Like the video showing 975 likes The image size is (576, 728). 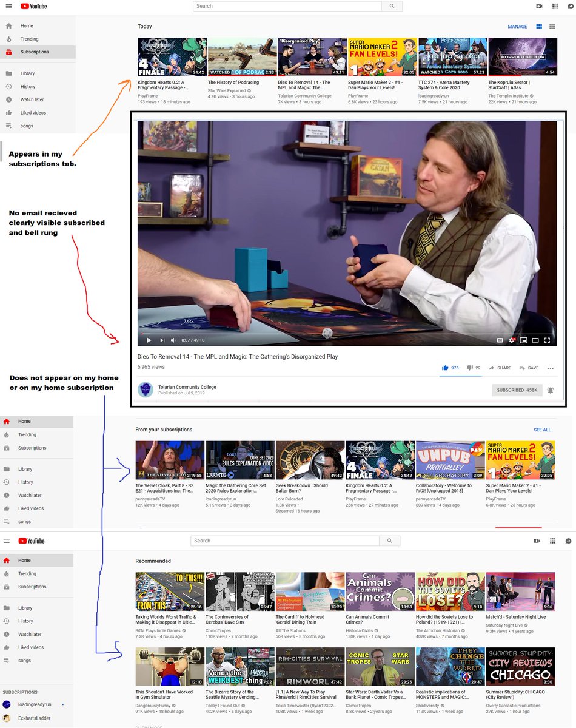(450, 368)
